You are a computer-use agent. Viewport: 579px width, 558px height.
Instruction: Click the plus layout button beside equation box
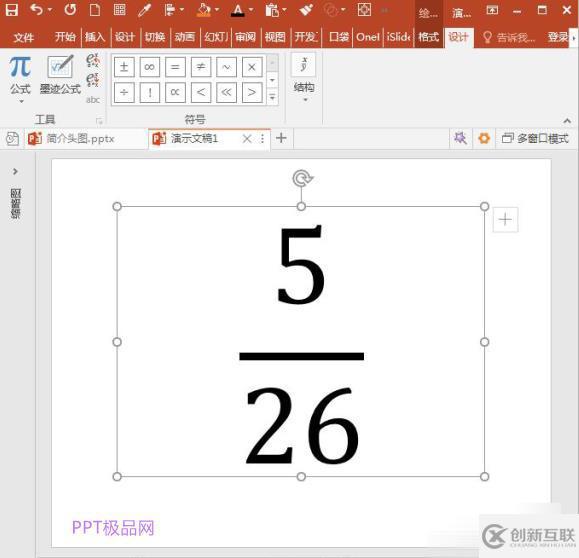(505, 220)
